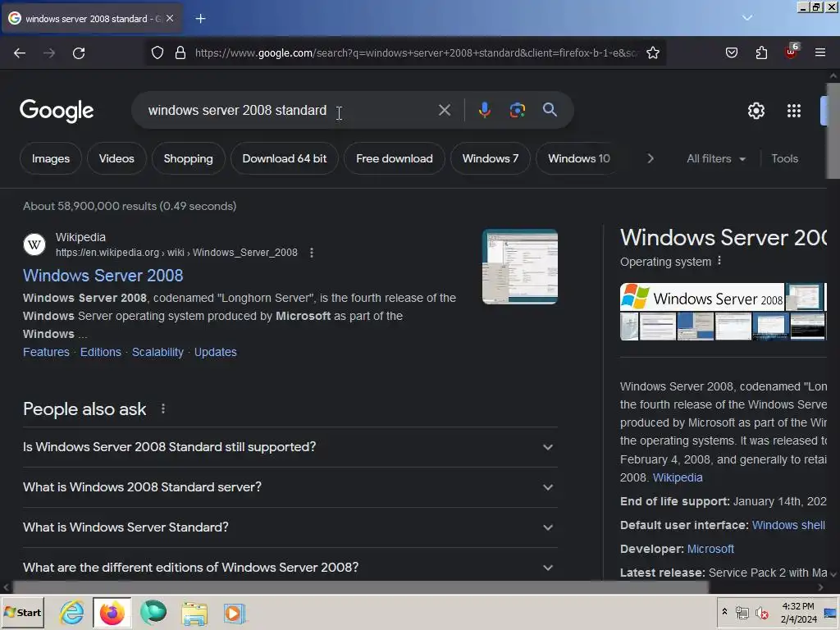Filter results by Shopping

[x=188, y=158]
